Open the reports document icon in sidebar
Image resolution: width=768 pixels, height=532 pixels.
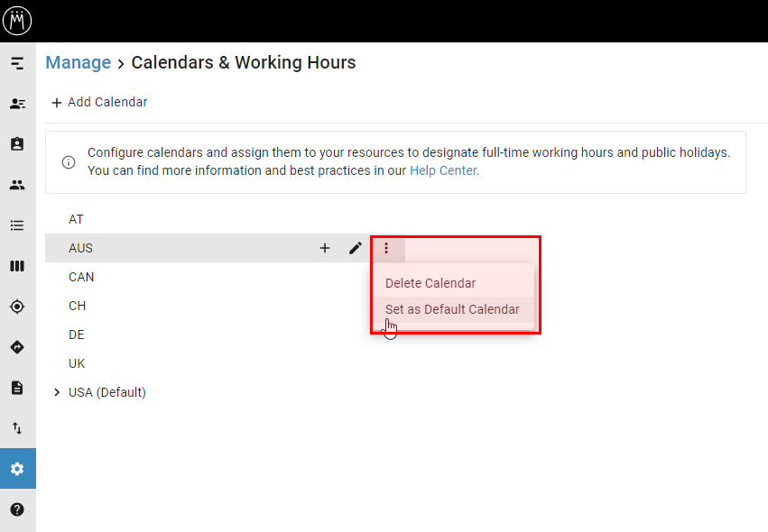click(17, 387)
